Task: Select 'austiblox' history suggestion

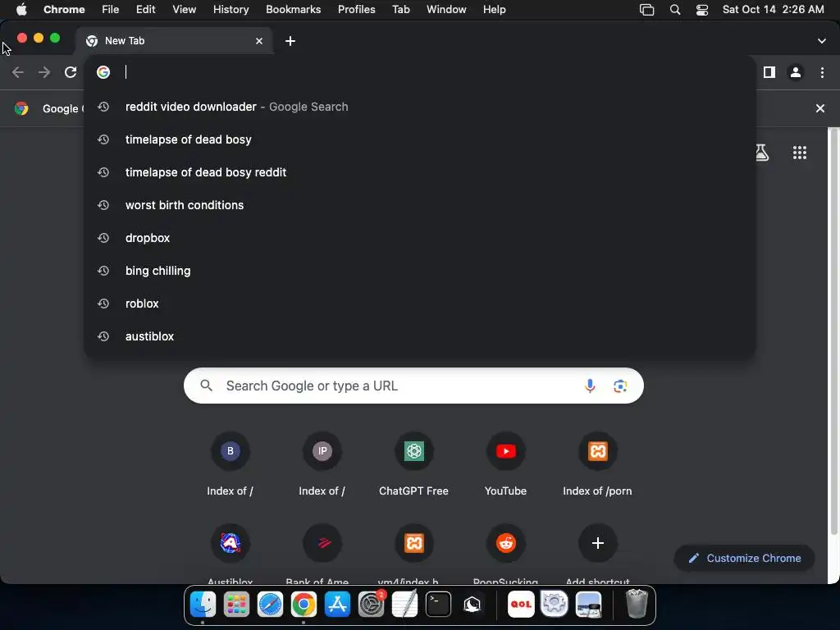Action: click(x=420, y=336)
